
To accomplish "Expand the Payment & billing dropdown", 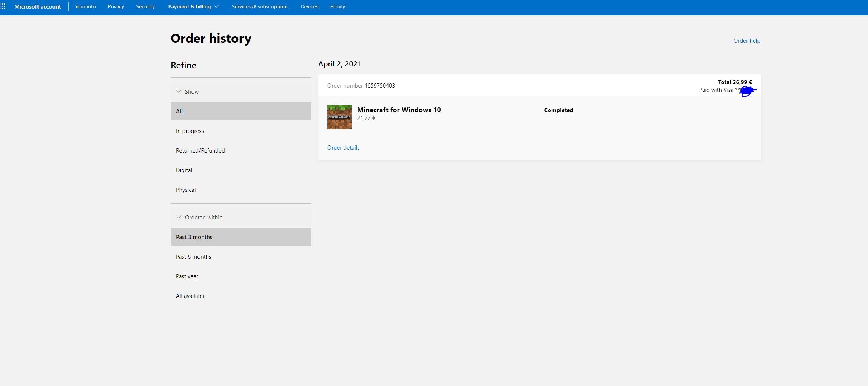I will click(193, 6).
